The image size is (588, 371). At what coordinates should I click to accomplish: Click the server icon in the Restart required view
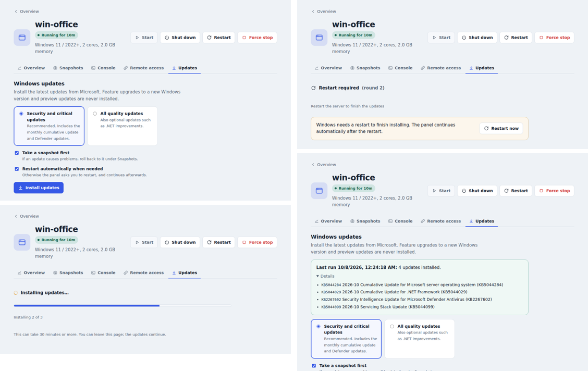[x=319, y=38]
